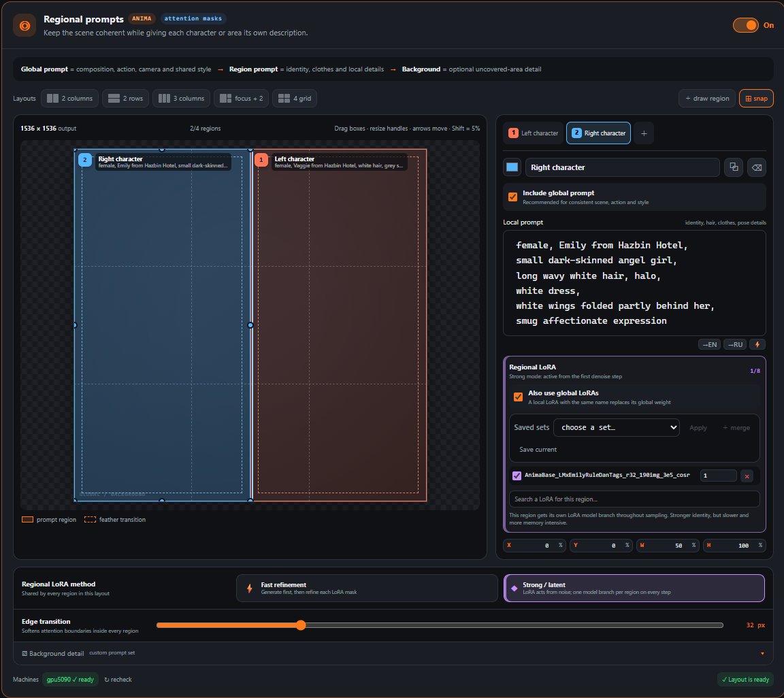784x698 pixels.
Task: Click the lightning bolt prompt icon
Action: click(757, 344)
